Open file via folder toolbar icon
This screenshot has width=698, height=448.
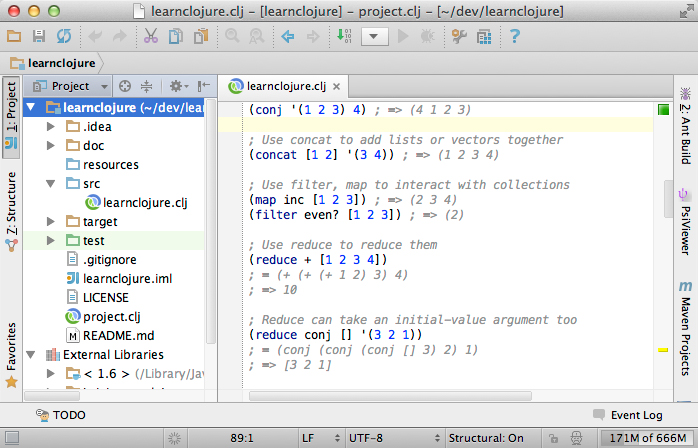(14, 36)
